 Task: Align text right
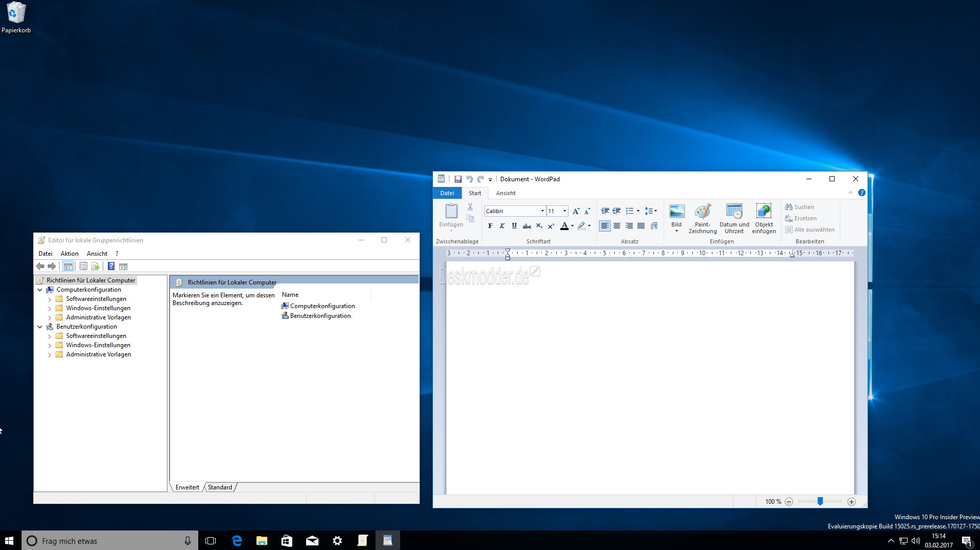point(629,226)
